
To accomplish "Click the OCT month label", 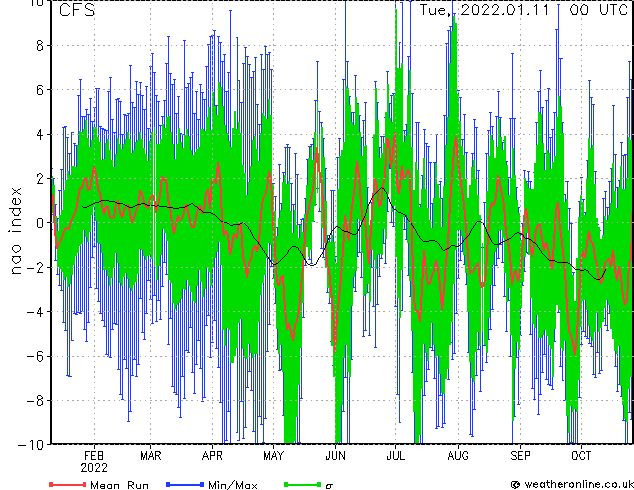I will [581, 456].
